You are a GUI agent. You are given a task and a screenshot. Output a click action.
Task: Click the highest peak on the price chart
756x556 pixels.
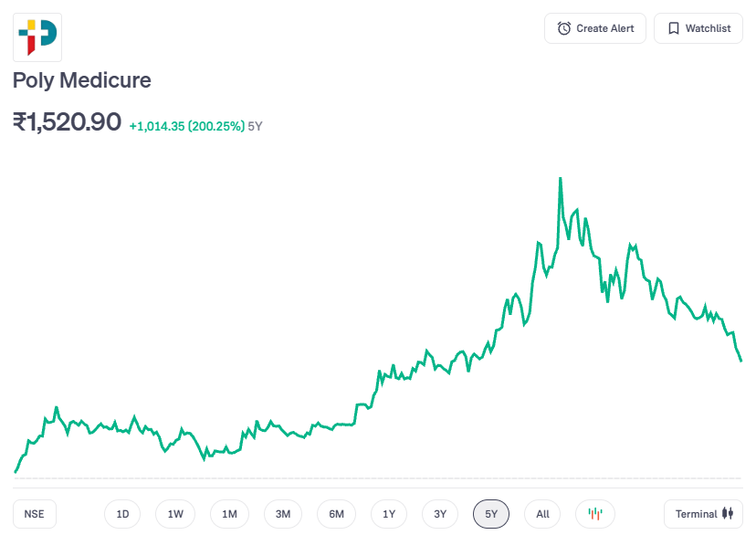[560, 179]
